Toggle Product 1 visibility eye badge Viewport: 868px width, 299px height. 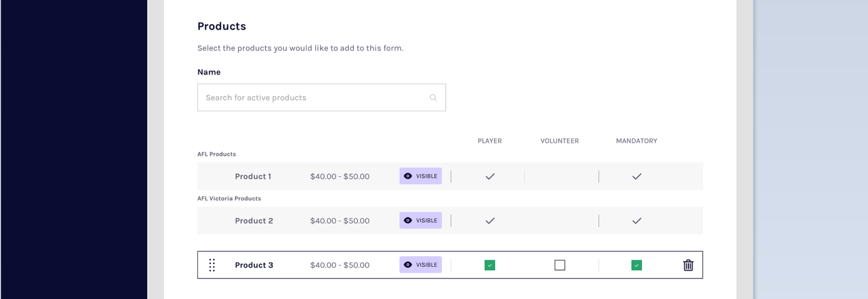point(420,176)
